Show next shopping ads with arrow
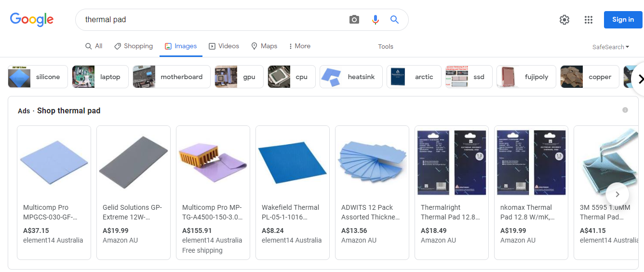644x272 pixels. coord(617,194)
